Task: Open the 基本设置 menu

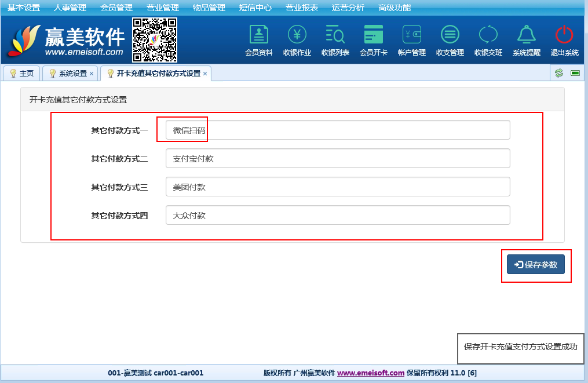Action: click(x=24, y=8)
